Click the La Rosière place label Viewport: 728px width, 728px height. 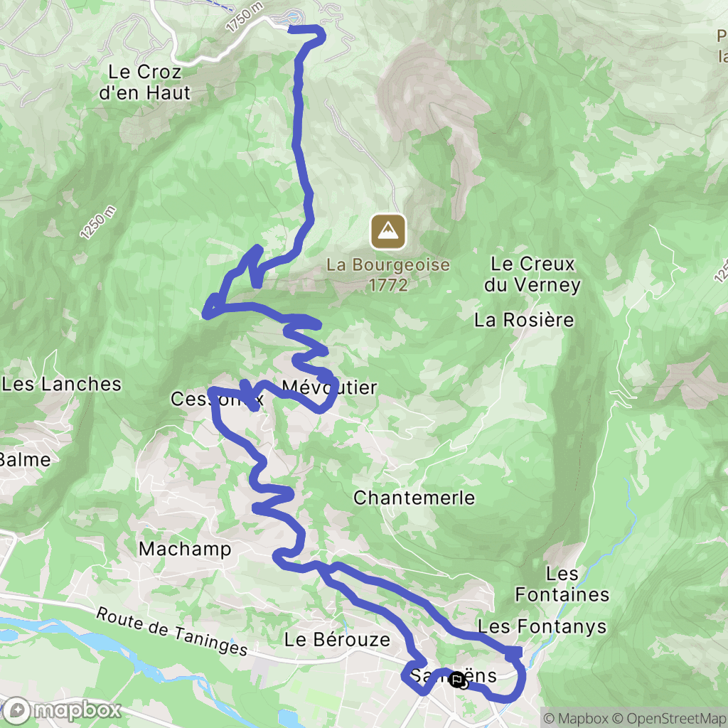coord(524,320)
